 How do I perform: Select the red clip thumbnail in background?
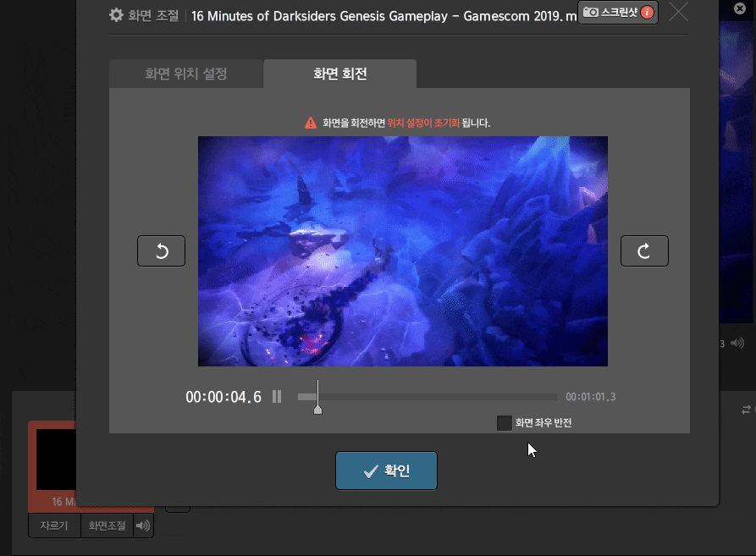pyautogui.click(x=52, y=466)
